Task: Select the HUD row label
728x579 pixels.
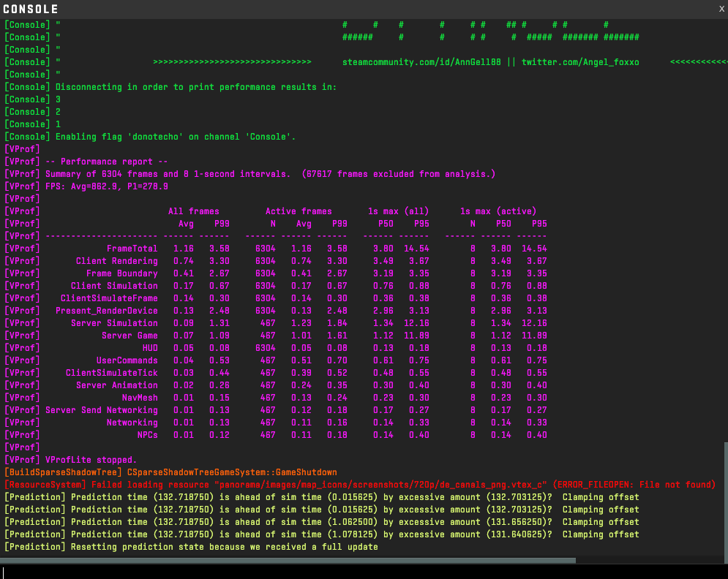Action: pos(150,348)
